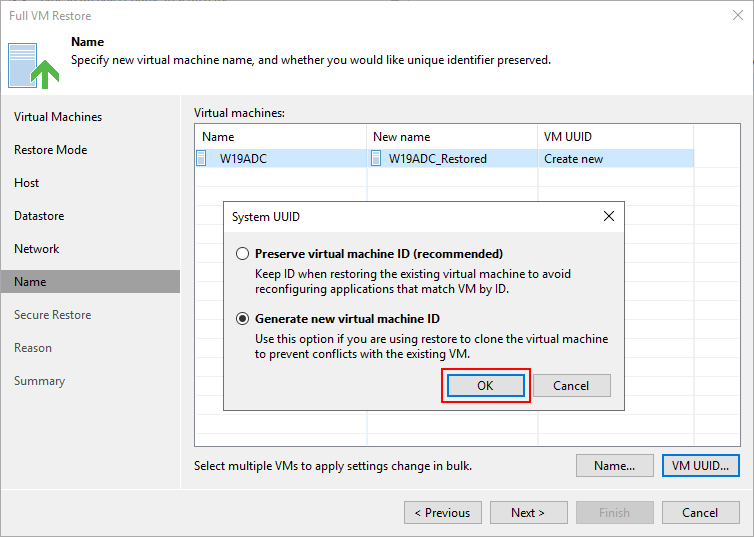Image resolution: width=754 pixels, height=537 pixels.
Task: Click the Create new UUID cell
Action: pyautogui.click(x=616, y=159)
